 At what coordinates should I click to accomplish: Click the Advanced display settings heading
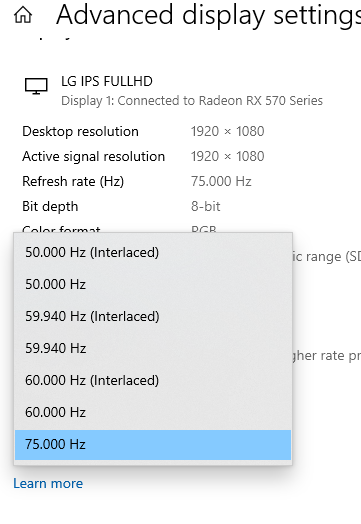pos(208,15)
